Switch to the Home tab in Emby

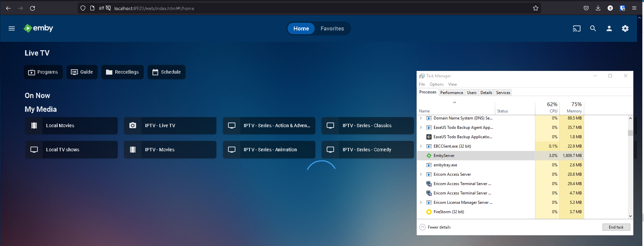(x=301, y=28)
